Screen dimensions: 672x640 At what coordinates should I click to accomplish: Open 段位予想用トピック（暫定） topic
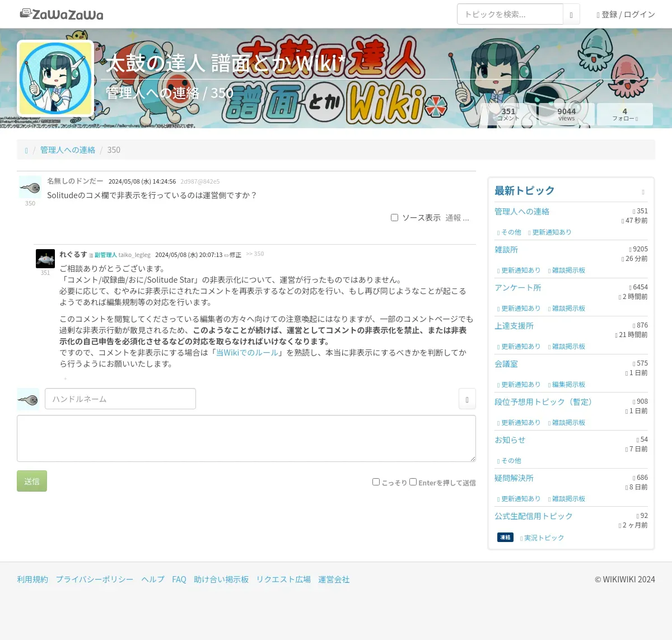[545, 402]
